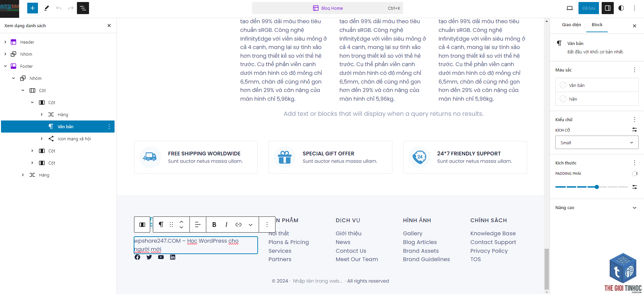Image resolution: width=644 pixels, height=294 pixels.
Task: Toggle the List View button
Action: point(83,8)
